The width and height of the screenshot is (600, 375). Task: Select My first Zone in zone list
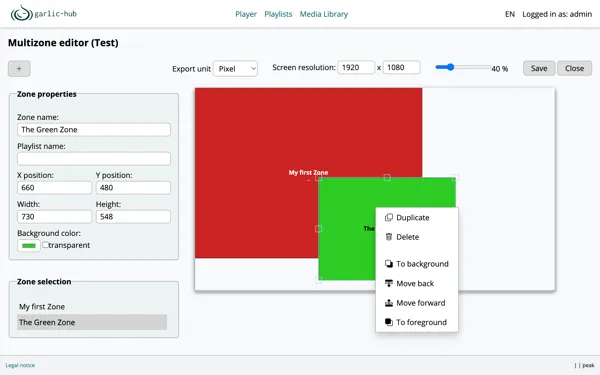pos(92,307)
